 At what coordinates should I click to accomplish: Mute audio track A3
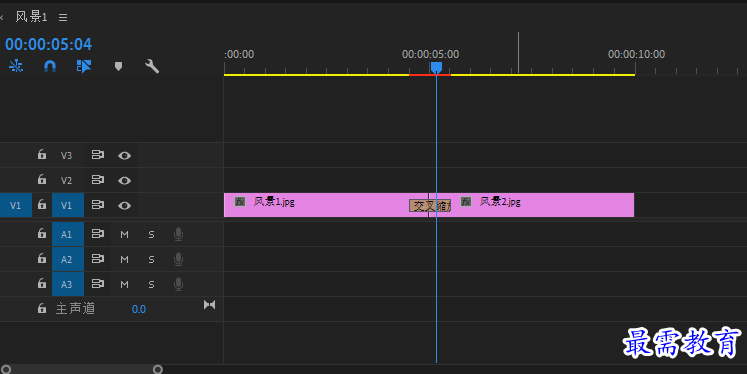[x=124, y=284]
